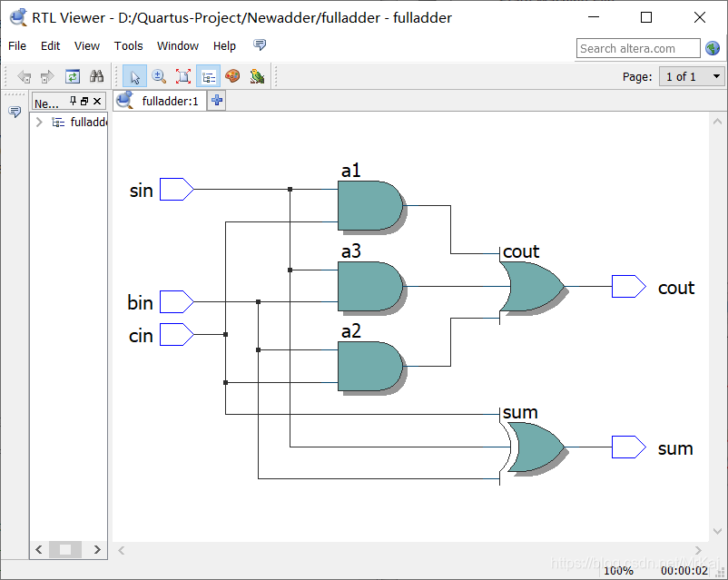Select the cout OR gate

(x=532, y=287)
